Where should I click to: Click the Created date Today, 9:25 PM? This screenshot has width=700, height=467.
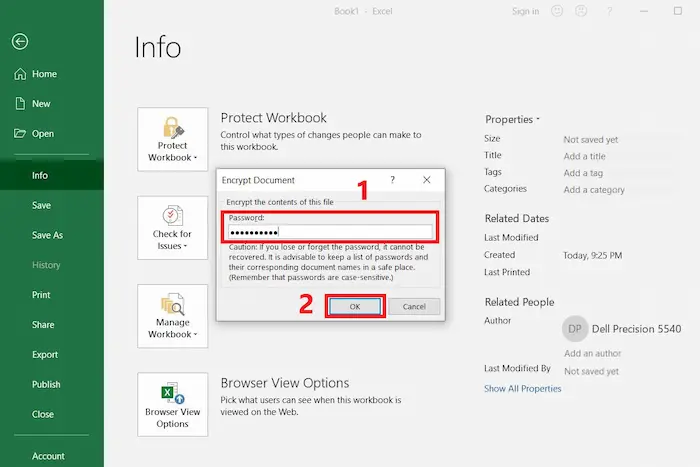(x=592, y=255)
